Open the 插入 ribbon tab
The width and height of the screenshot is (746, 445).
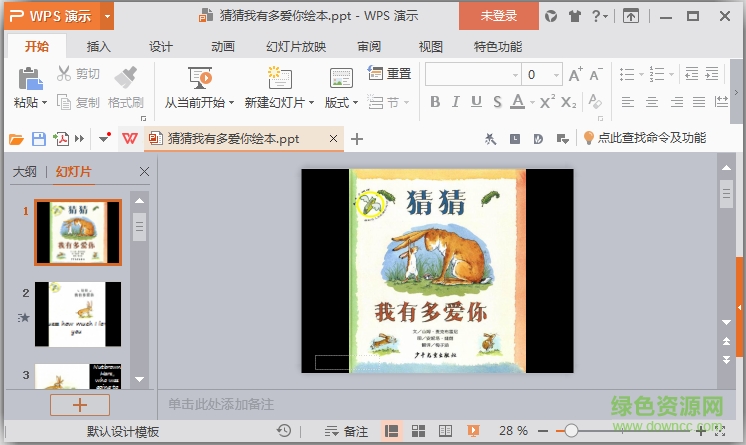98,47
